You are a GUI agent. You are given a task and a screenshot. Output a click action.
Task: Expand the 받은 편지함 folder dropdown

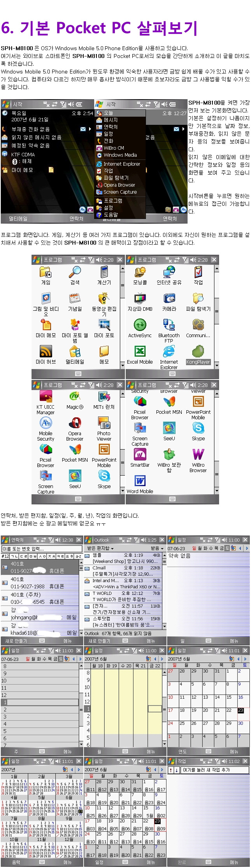100,548
